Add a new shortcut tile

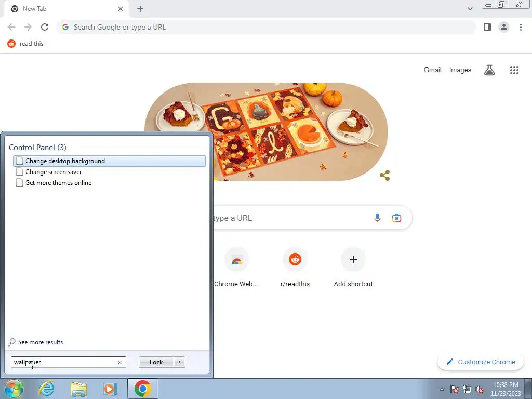353,268
